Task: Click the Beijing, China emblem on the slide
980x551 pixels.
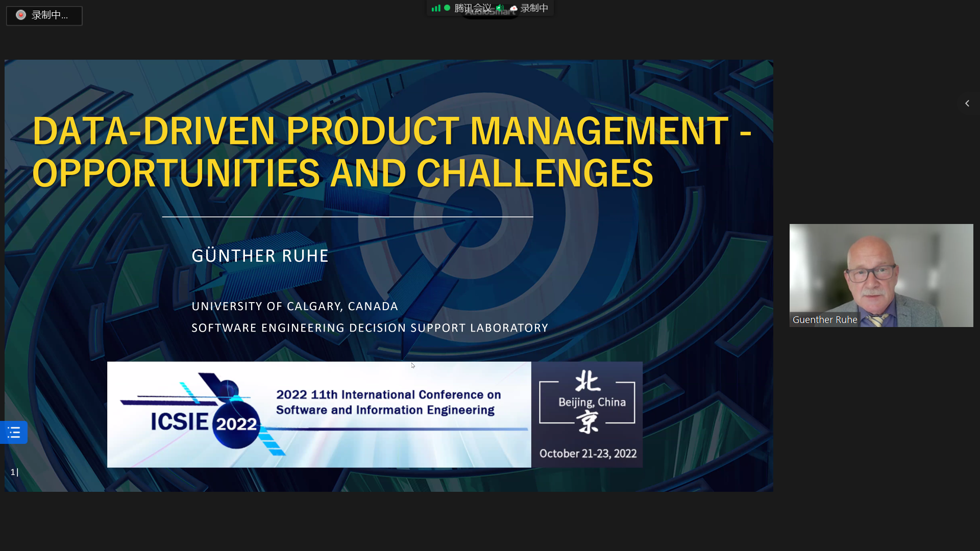Action: pyautogui.click(x=587, y=403)
